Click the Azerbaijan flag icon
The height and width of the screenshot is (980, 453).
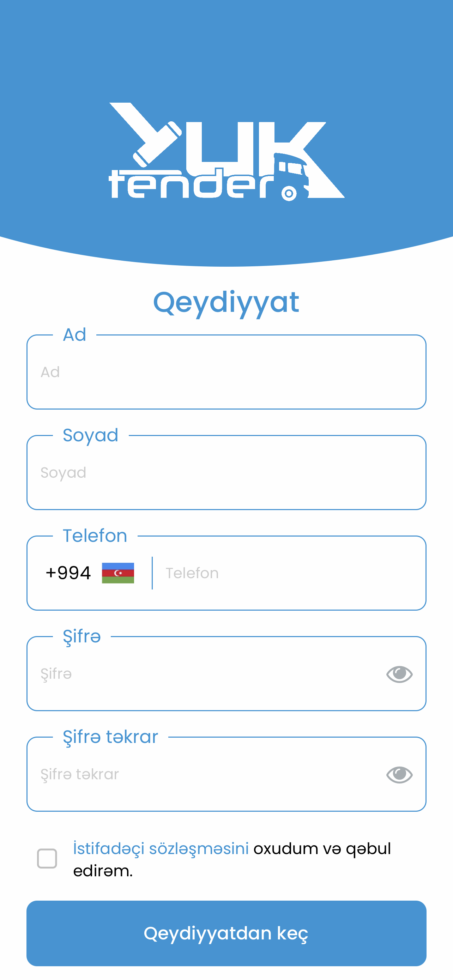click(118, 573)
